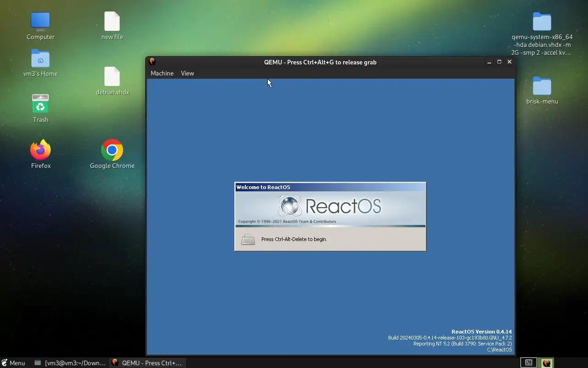
Task: Open vm3's Home folder icon
Action: pyautogui.click(x=40, y=58)
